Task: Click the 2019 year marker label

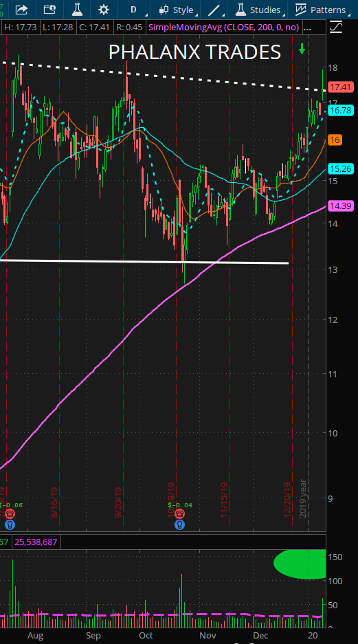Action: click(x=303, y=498)
